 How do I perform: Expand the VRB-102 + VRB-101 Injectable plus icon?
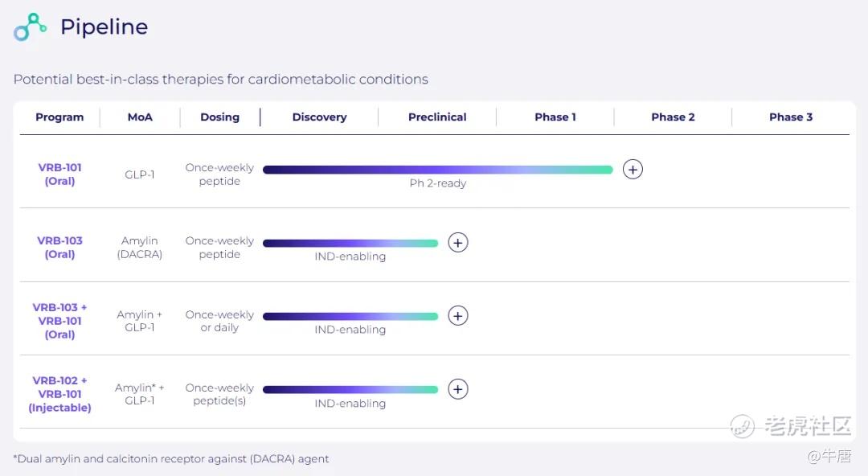pyautogui.click(x=458, y=389)
